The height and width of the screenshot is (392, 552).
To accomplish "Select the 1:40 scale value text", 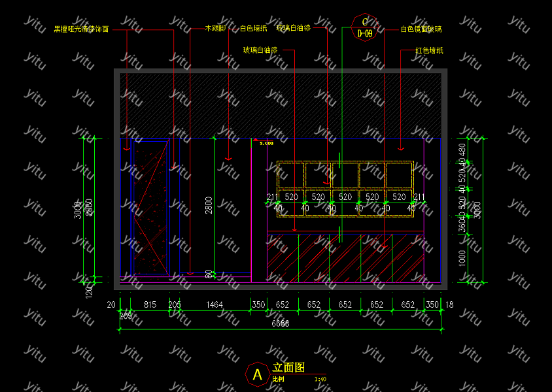I will pos(320,379).
